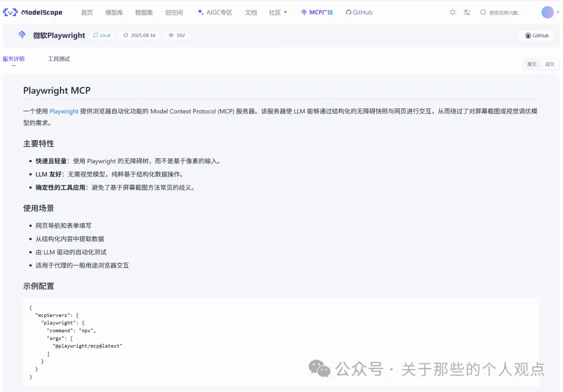Toggle the light/dark theme icon
This screenshot has width=563, height=392.
coord(453,12)
